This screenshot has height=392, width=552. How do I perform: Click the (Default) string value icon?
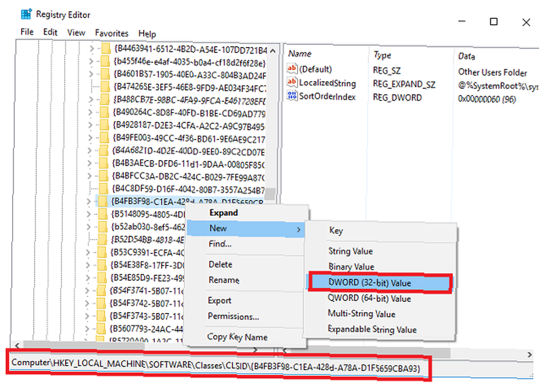pyautogui.click(x=292, y=68)
